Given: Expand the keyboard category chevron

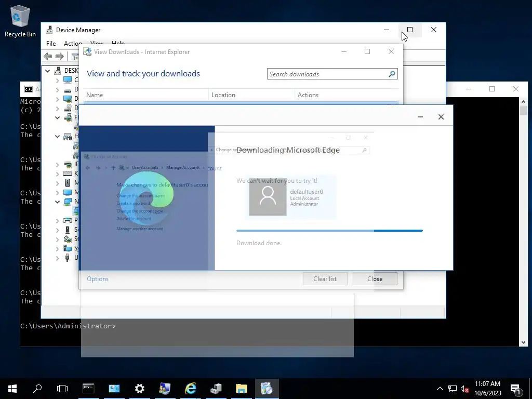Looking at the screenshot, I should (x=57, y=174).
